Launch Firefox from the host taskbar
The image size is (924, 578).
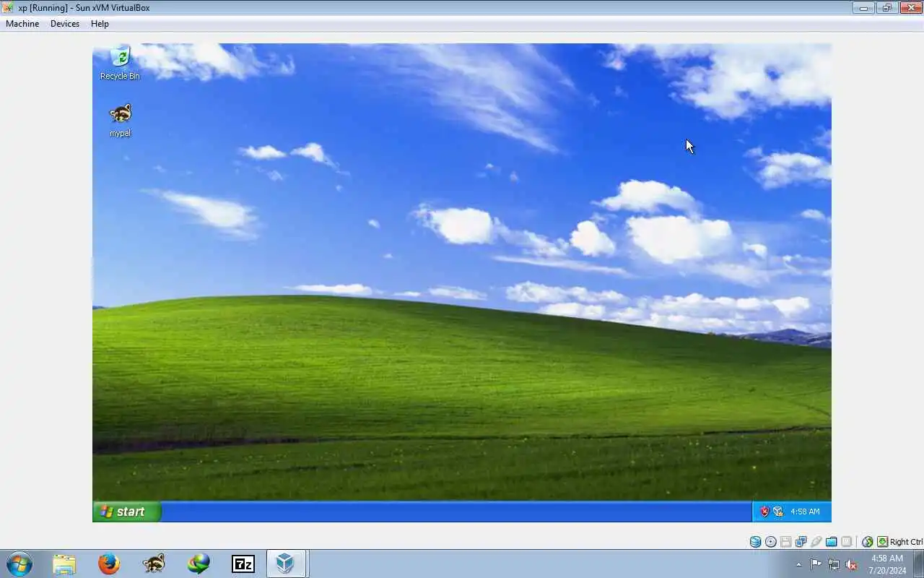tap(109, 564)
